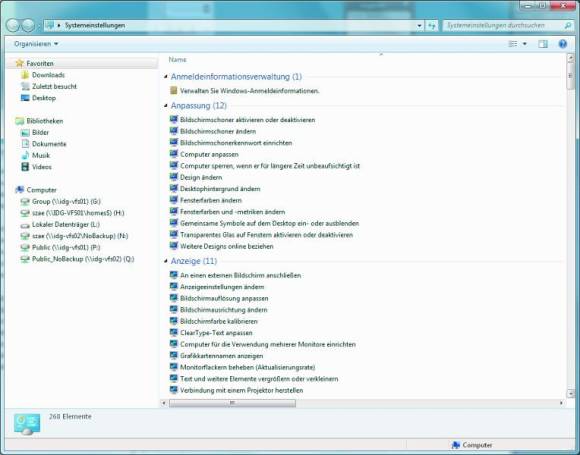Image resolution: width=580 pixels, height=455 pixels.
Task: Open the Musik library
Action: pos(41,155)
